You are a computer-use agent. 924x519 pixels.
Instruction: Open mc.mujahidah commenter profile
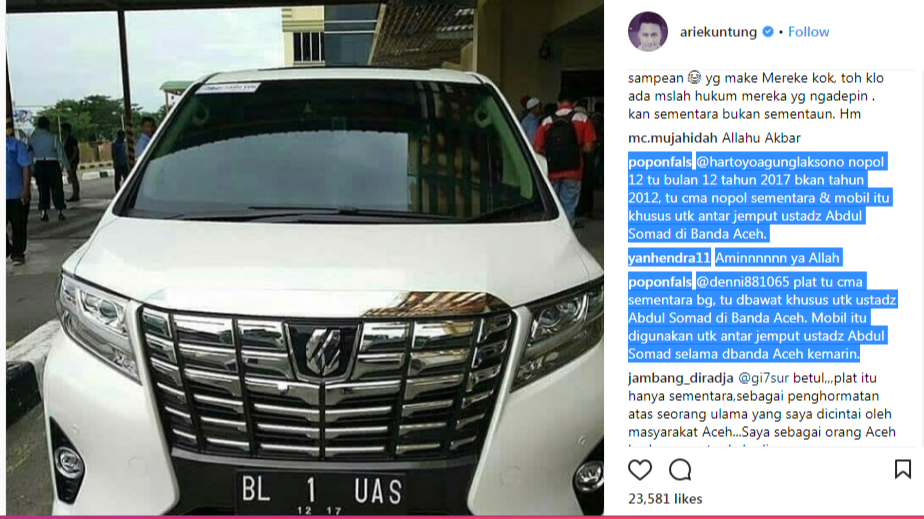click(673, 138)
